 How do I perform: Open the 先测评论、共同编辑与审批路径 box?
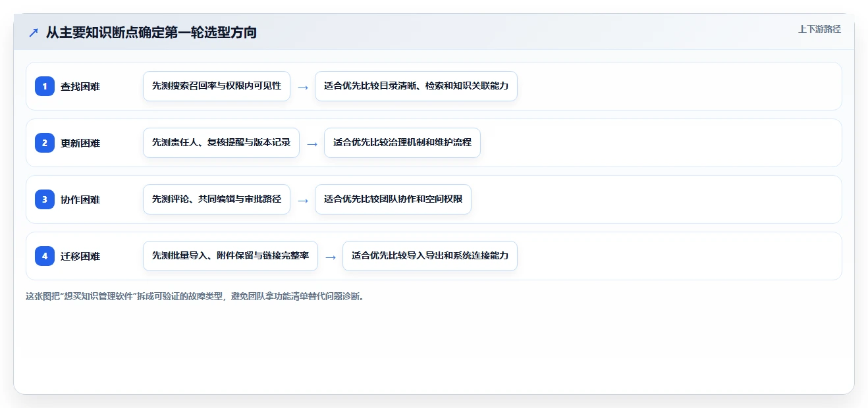point(217,199)
